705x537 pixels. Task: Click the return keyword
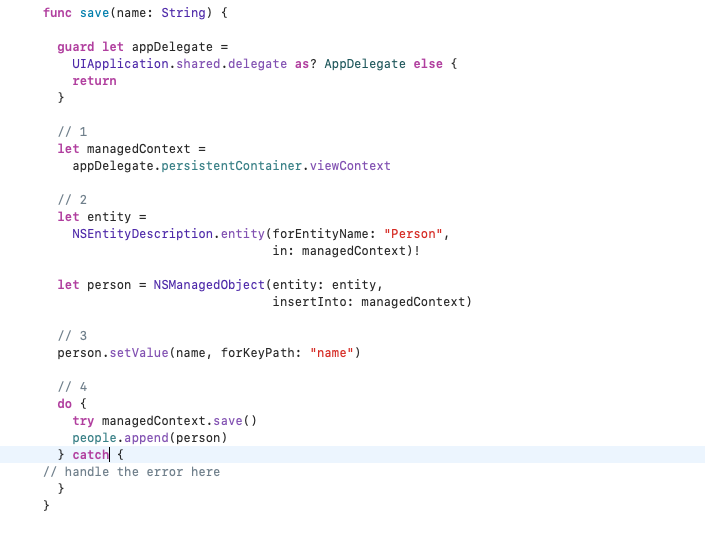(94, 81)
